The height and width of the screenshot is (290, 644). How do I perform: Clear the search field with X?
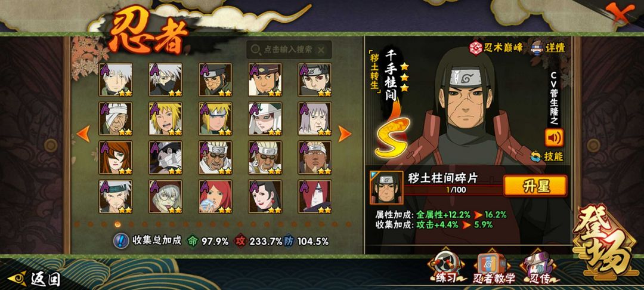click(x=321, y=50)
